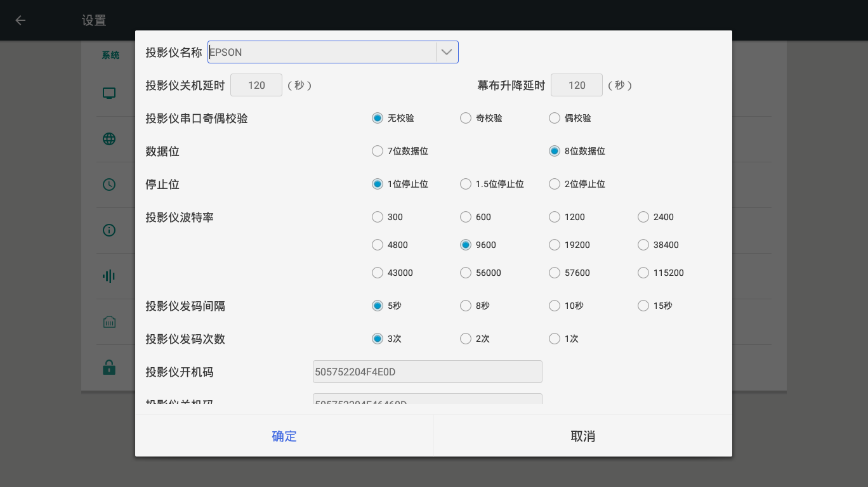Click the EPSON projector name combo box

(322, 52)
